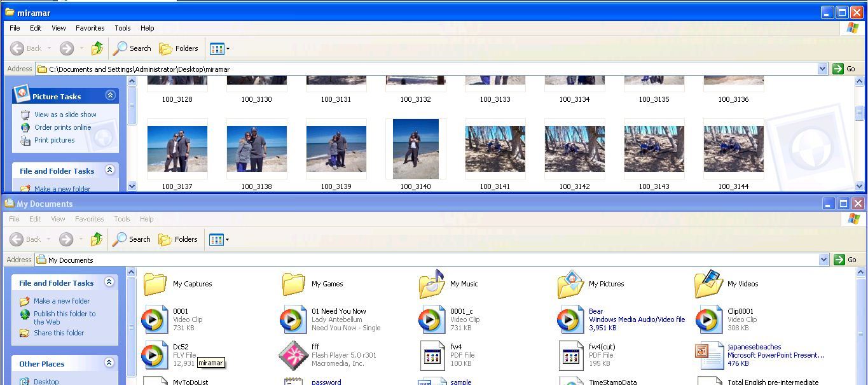Expand address bar dropdown in My Documents window

pyautogui.click(x=824, y=260)
